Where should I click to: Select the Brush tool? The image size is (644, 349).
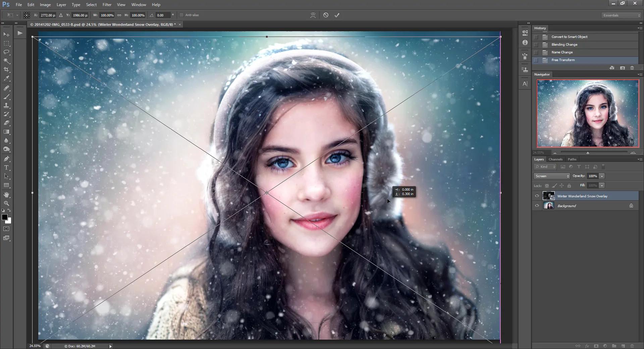(6, 97)
